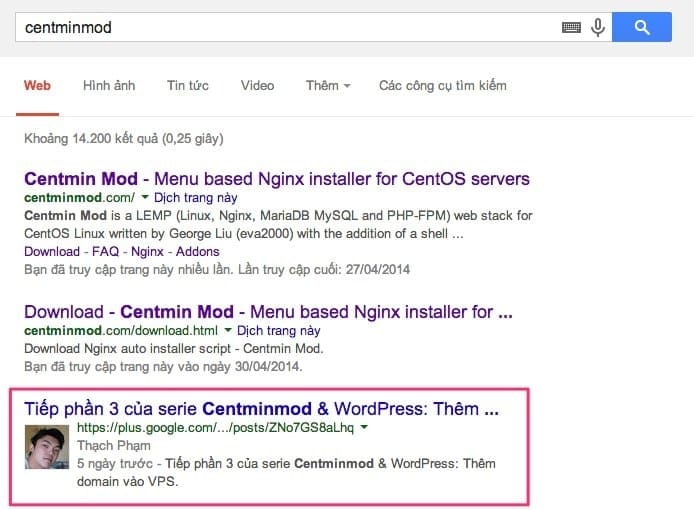Switch to the Video tab
This screenshot has height=510, width=694.
pyautogui.click(x=257, y=85)
